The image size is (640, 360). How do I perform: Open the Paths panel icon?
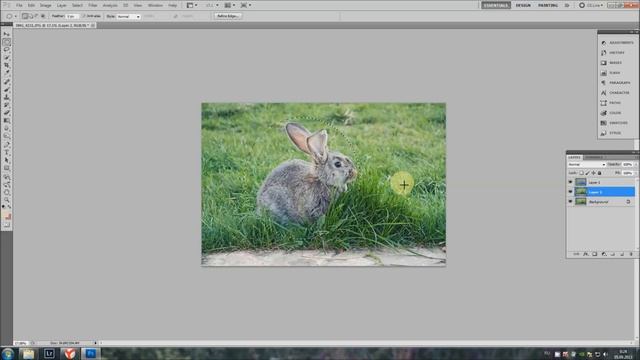[604, 103]
